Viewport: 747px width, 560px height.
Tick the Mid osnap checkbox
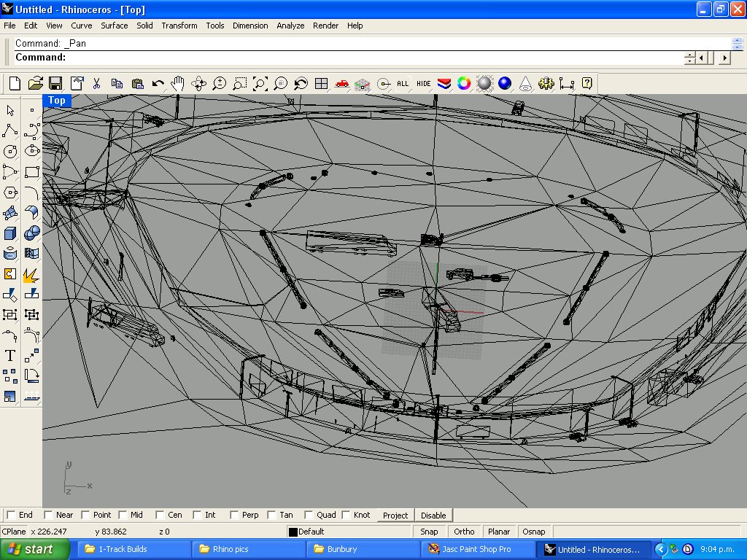pos(123,516)
